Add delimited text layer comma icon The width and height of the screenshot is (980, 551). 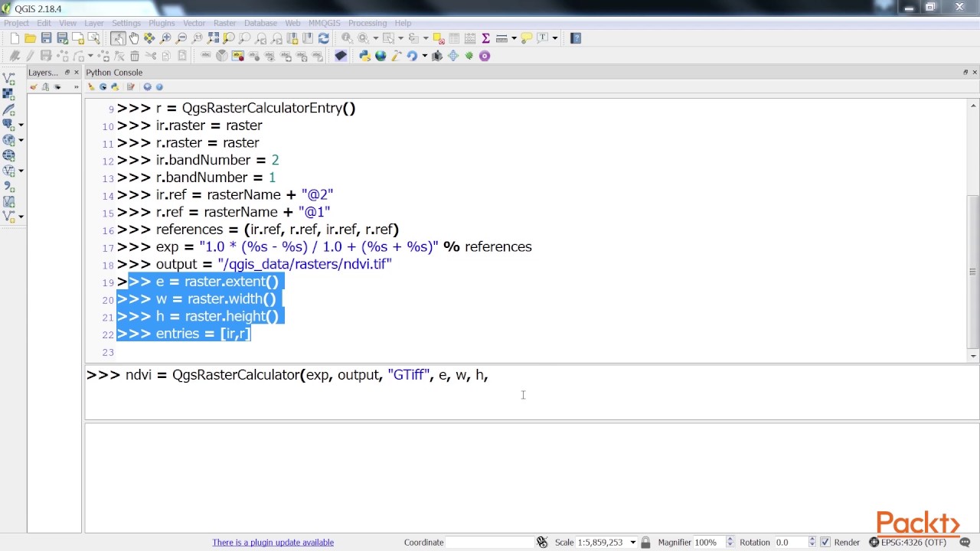(9, 186)
